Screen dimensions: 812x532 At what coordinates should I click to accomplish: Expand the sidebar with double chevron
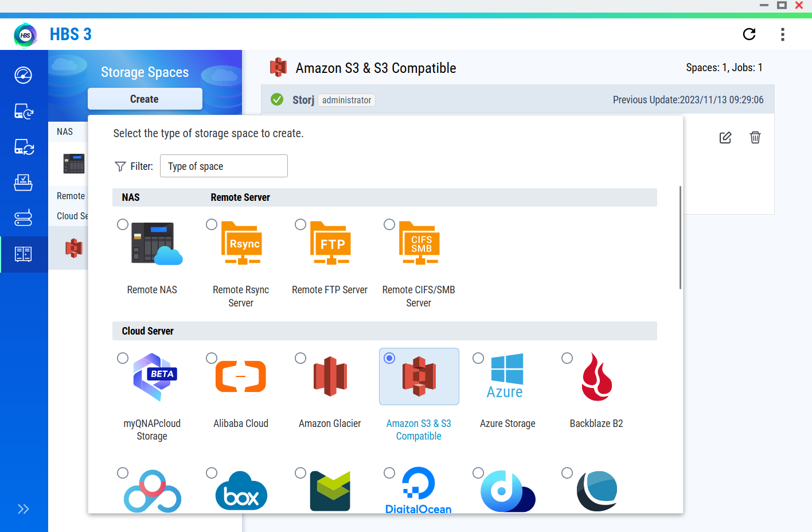(x=24, y=509)
